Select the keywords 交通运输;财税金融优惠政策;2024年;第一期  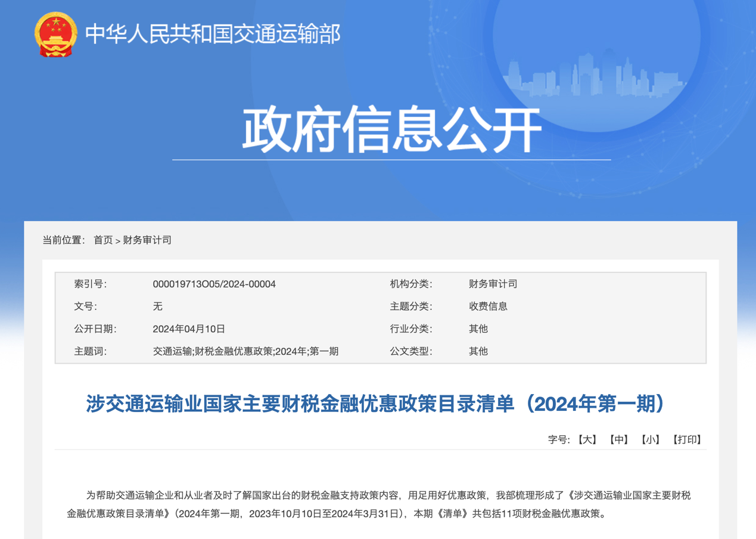(245, 352)
